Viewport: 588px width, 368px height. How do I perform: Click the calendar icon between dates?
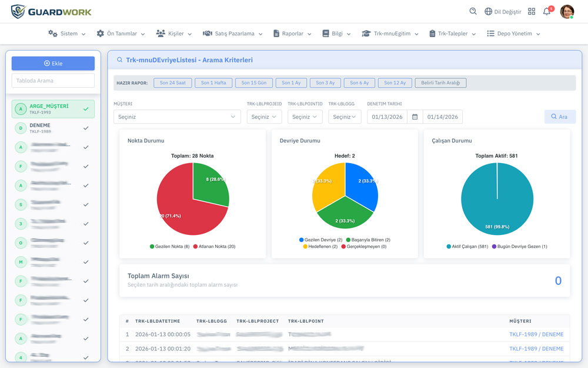click(x=415, y=117)
